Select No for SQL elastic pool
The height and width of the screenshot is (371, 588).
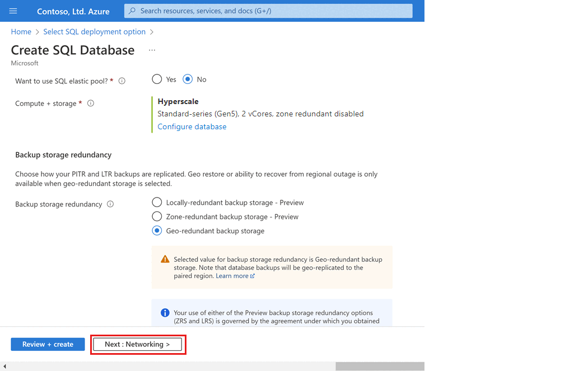pyautogui.click(x=188, y=79)
